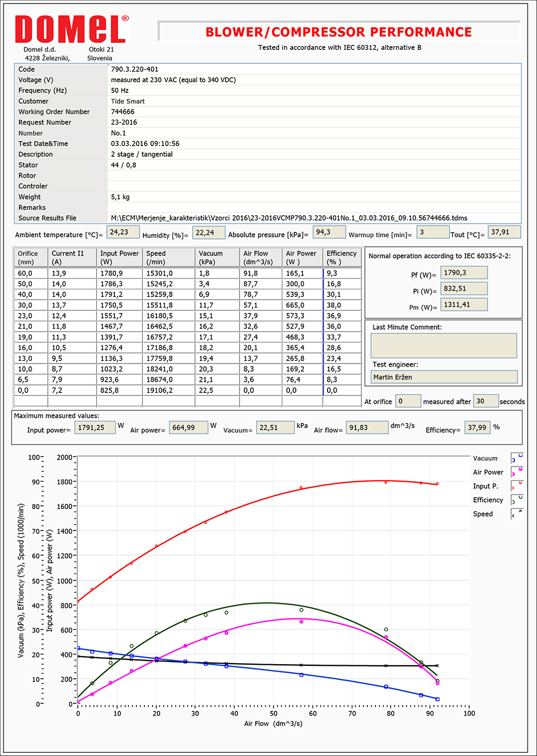The width and height of the screenshot is (537, 756).
Task: Click the Efficiency column header
Action: [x=342, y=258]
